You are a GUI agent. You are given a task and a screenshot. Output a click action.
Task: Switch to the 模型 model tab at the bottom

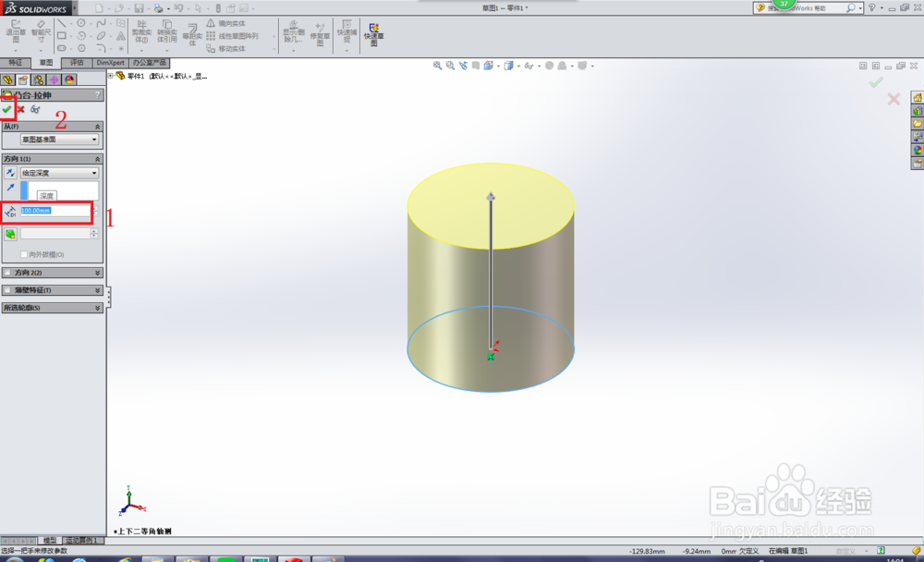[x=50, y=540]
